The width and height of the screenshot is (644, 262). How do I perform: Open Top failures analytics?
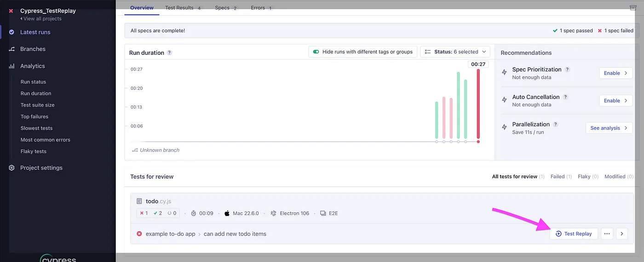[x=34, y=116]
